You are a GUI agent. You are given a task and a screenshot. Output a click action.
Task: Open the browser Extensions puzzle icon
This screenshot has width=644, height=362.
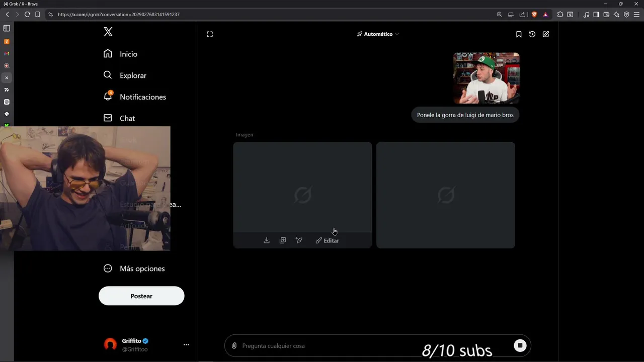click(x=560, y=15)
